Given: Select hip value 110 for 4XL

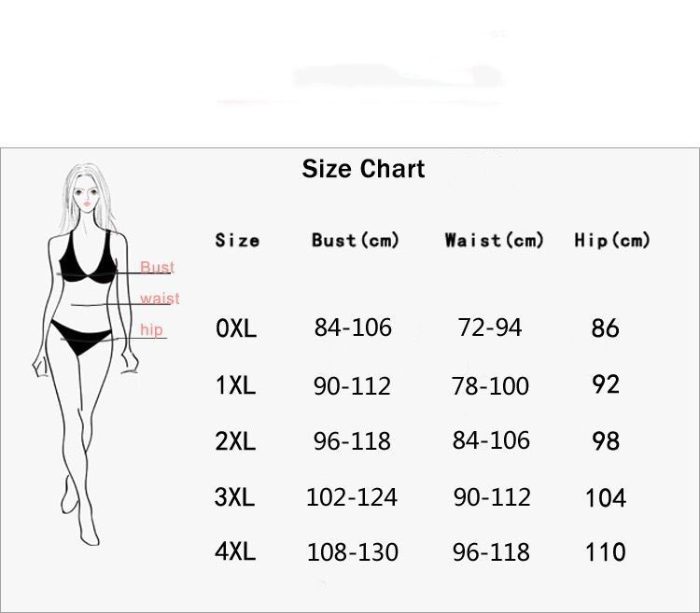Looking at the screenshot, I should pos(605,552).
